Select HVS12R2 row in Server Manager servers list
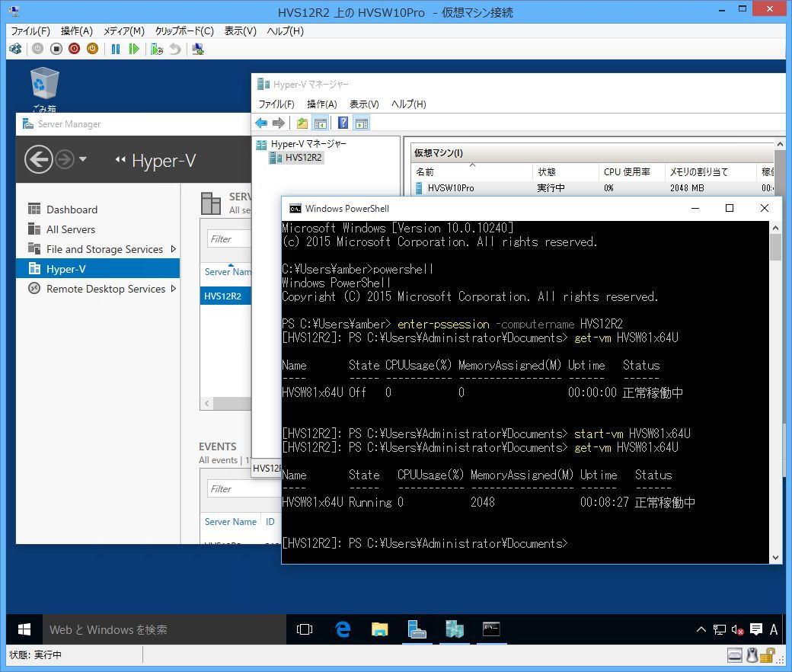 click(x=225, y=296)
